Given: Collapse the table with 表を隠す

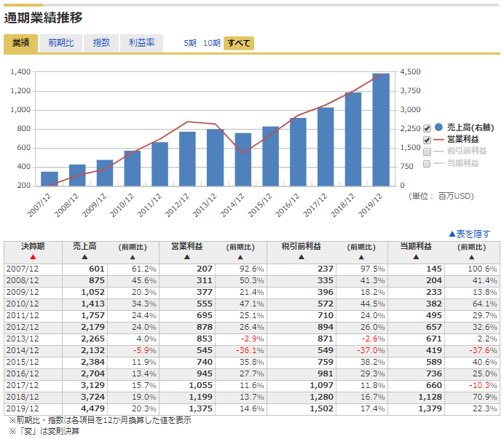Looking at the screenshot, I should click(x=469, y=234).
